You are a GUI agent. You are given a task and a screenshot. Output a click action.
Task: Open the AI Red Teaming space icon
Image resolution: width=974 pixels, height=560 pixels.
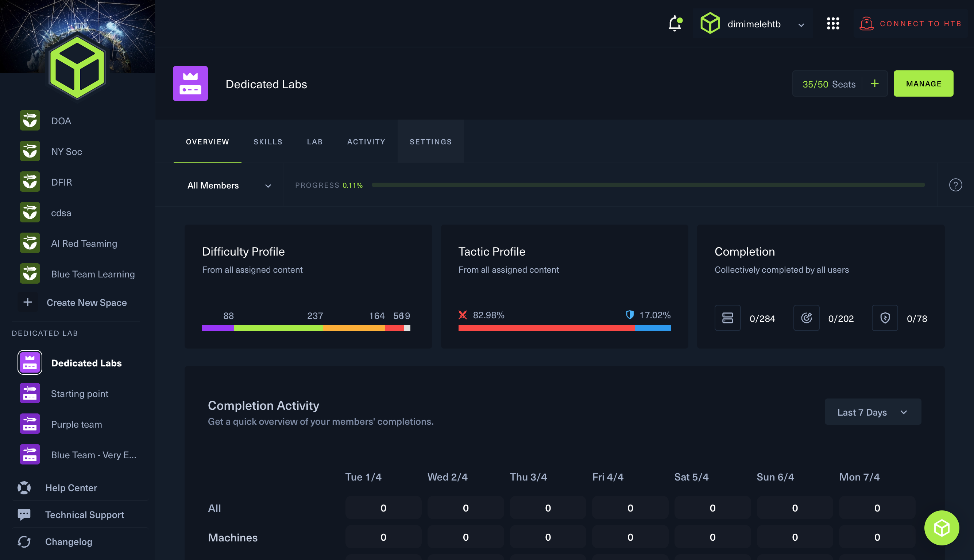[30, 243]
